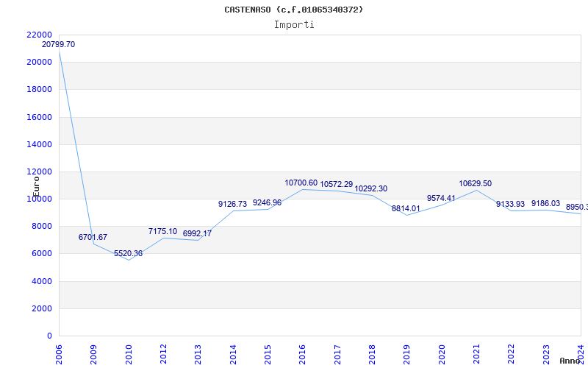
Task: Click x-axis year 2020
Action: [442, 354]
